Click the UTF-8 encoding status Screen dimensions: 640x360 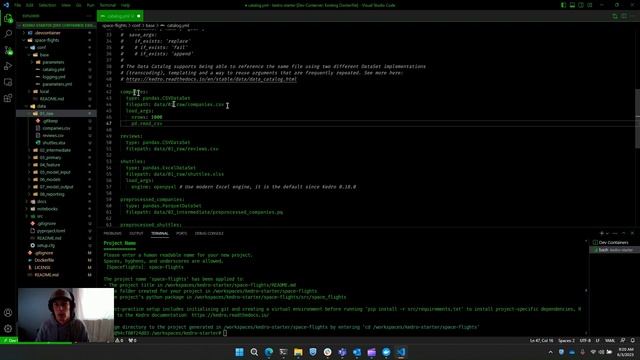[585, 340]
